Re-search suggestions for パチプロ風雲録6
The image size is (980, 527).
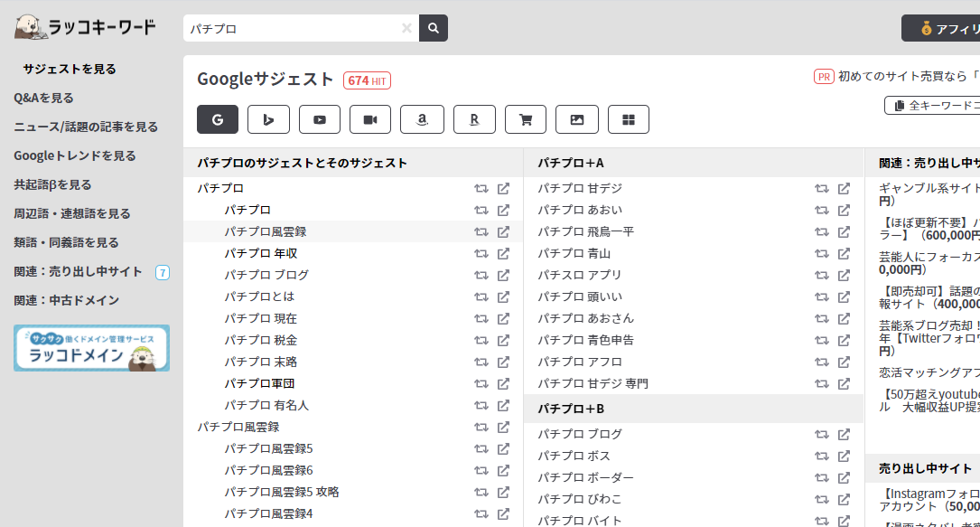pyautogui.click(x=481, y=471)
